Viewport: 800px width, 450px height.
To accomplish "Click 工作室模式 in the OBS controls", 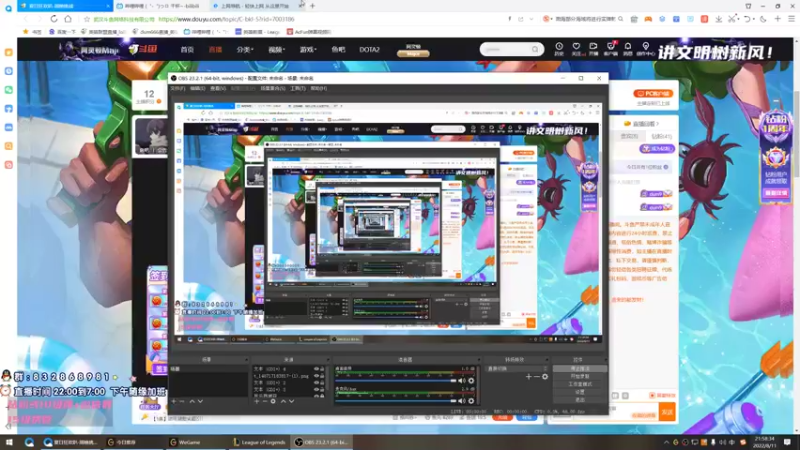I will [x=580, y=384].
